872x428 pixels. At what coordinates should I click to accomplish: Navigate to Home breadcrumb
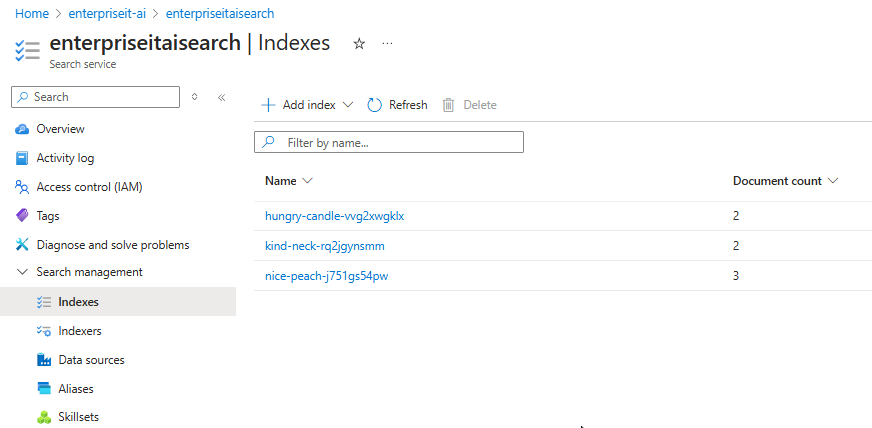32,13
